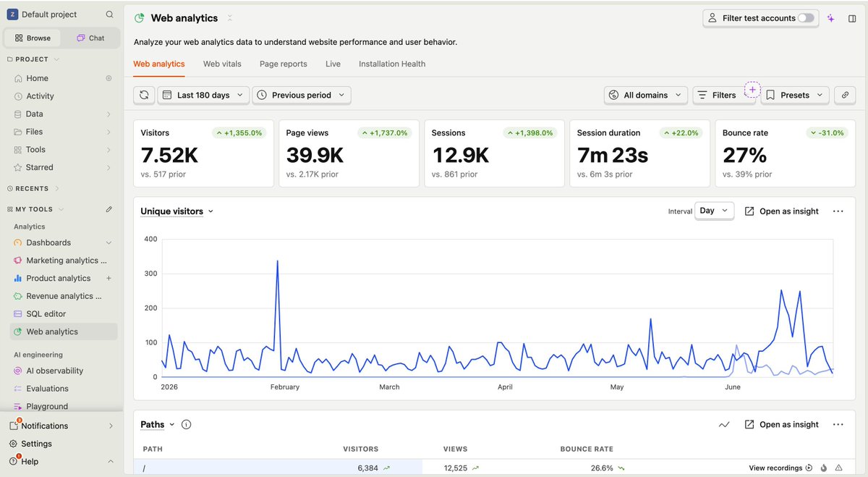Switch to the Page reports tab
Image resolution: width=868 pixels, height=477 pixels.
[284, 64]
